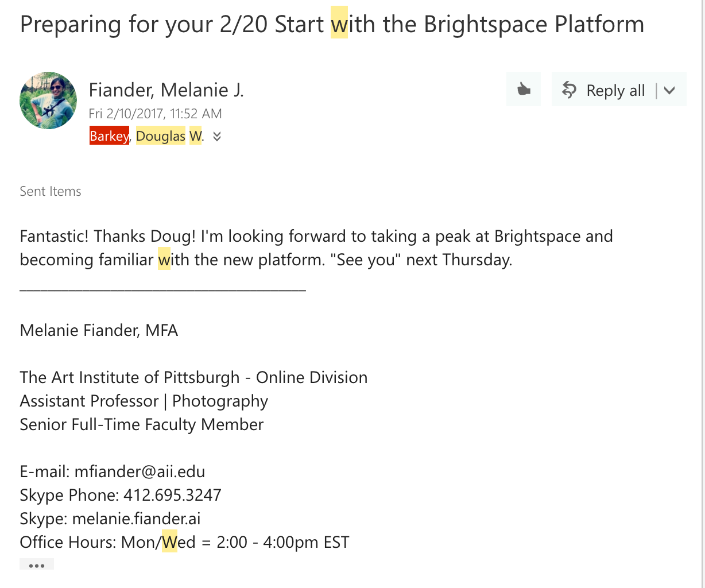Image resolution: width=705 pixels, height=588 pixels.
Task: Click signature name Melanie Fiander, MFA
Action: 99,330
